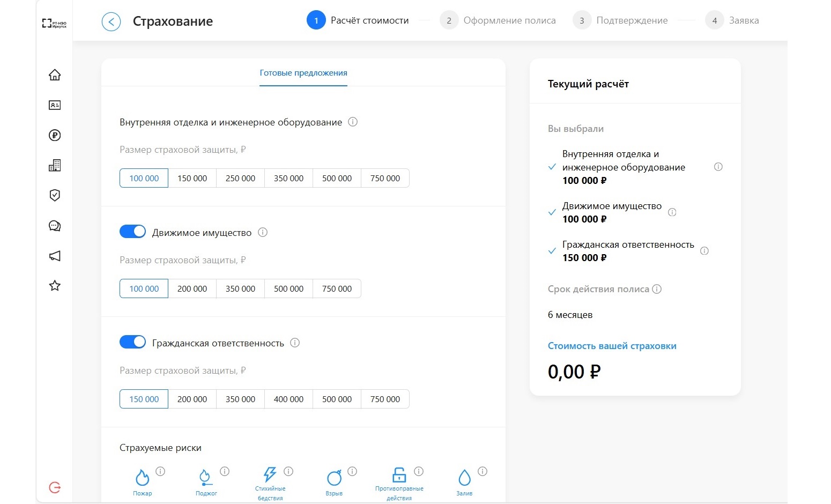Open info icon beside Срок действия полиса
Viewport: 831px width, 504px height.
[x=657, y=289]
